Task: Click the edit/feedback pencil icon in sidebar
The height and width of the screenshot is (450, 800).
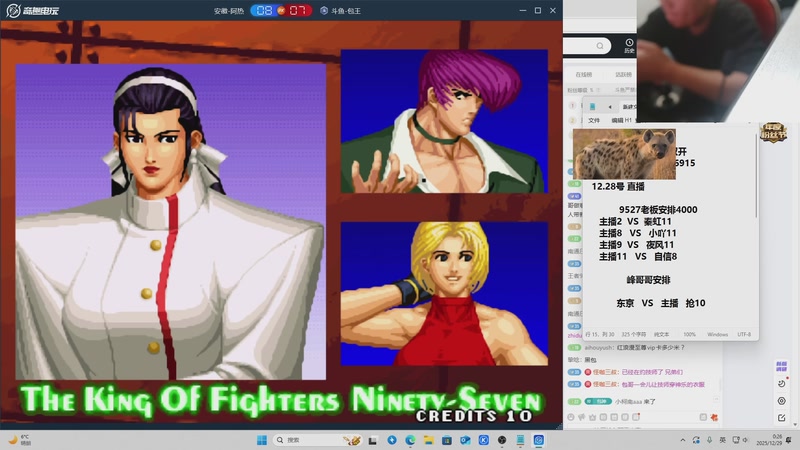Action: tap(782, 418)
